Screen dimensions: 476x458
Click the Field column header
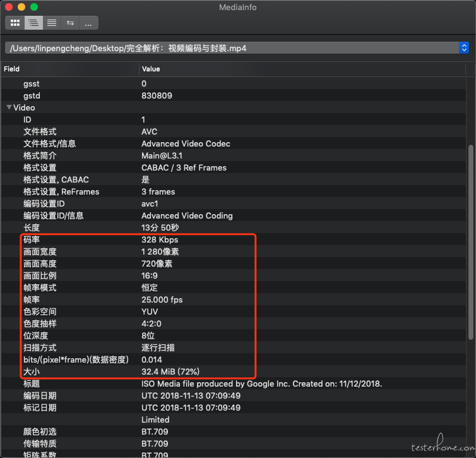(11, 69)
